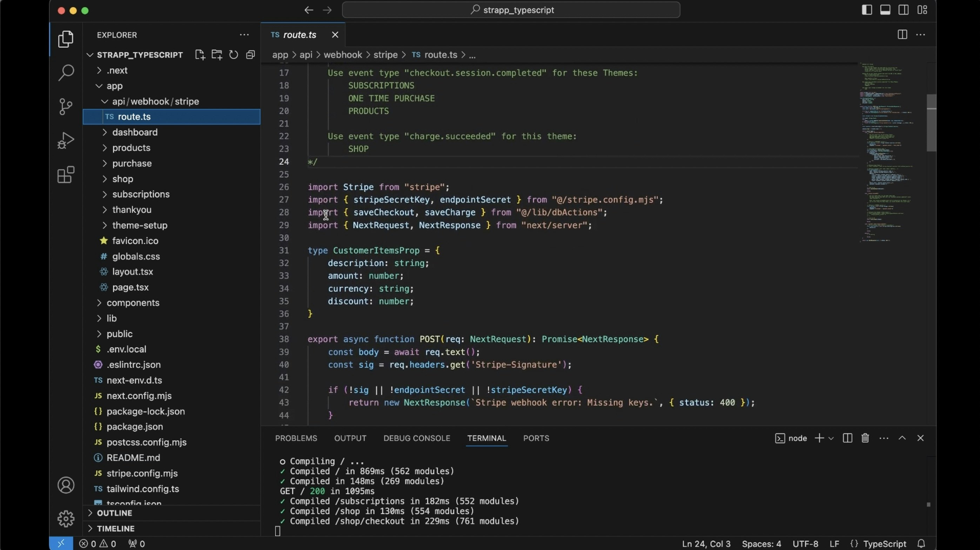
Task: Open Explorer views and more actions
Action: (244, 35)
